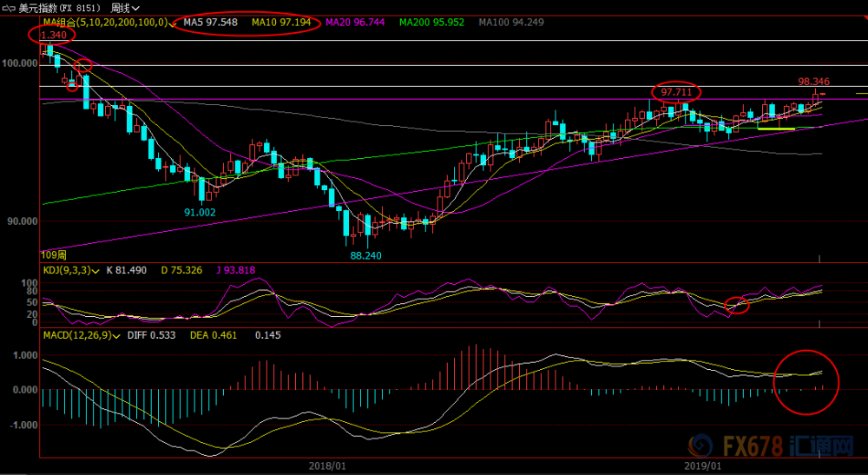
Task: Click the circled 97.711 resistance label
Action: [x=676, y=92]
